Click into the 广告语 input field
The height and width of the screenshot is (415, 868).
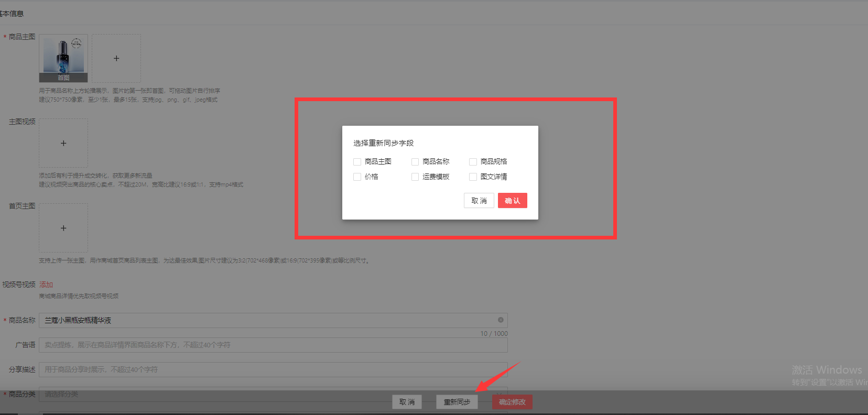(273, 345)
